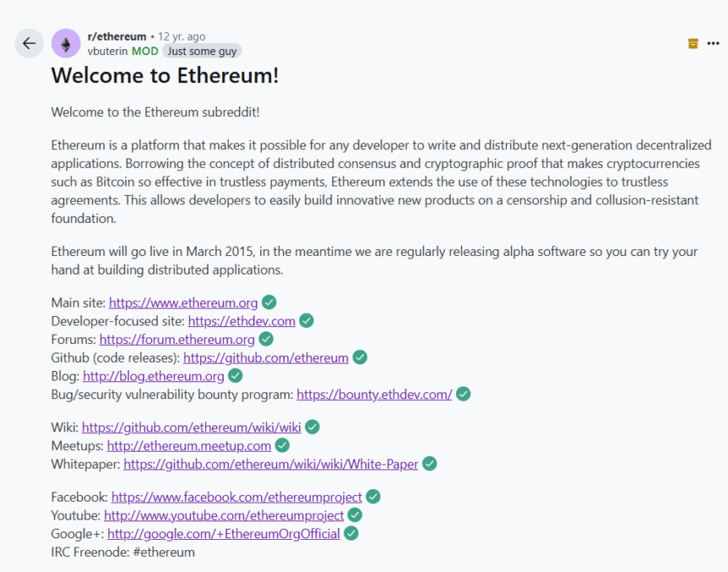
Task: Open the r/ethereum subreddit avatar
Action: pos(66,43)
